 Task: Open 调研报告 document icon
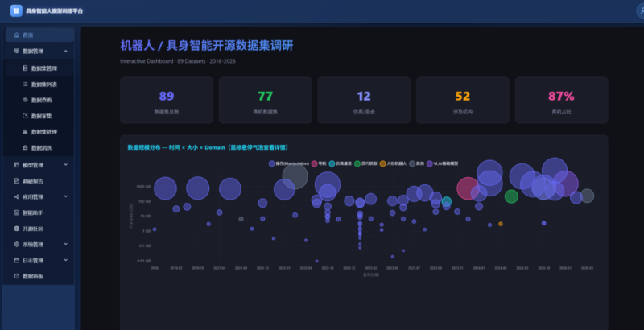tap(16, 180)
